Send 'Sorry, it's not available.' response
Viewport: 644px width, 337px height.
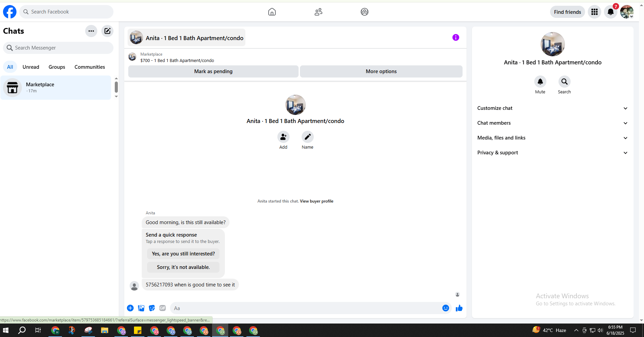183,267
